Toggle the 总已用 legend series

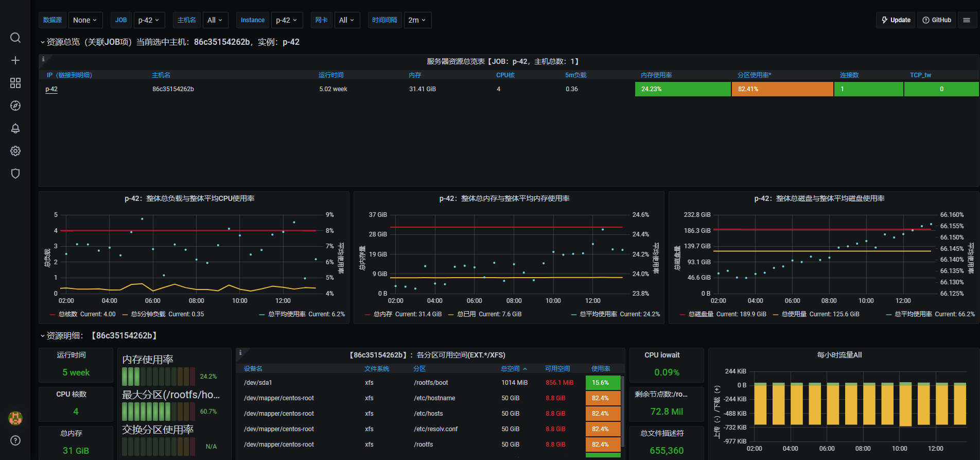pyautogui.click(x=466, y=314)
